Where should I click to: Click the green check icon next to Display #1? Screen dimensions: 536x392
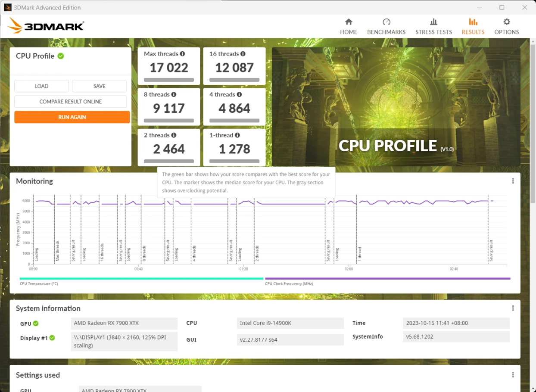[52, 338]
